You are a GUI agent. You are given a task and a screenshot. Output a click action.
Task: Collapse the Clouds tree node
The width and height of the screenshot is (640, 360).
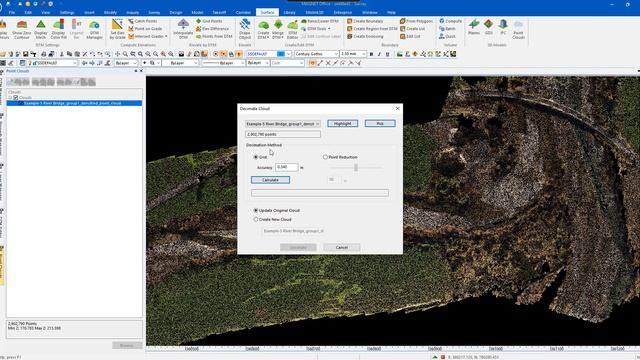click(10, 98)
